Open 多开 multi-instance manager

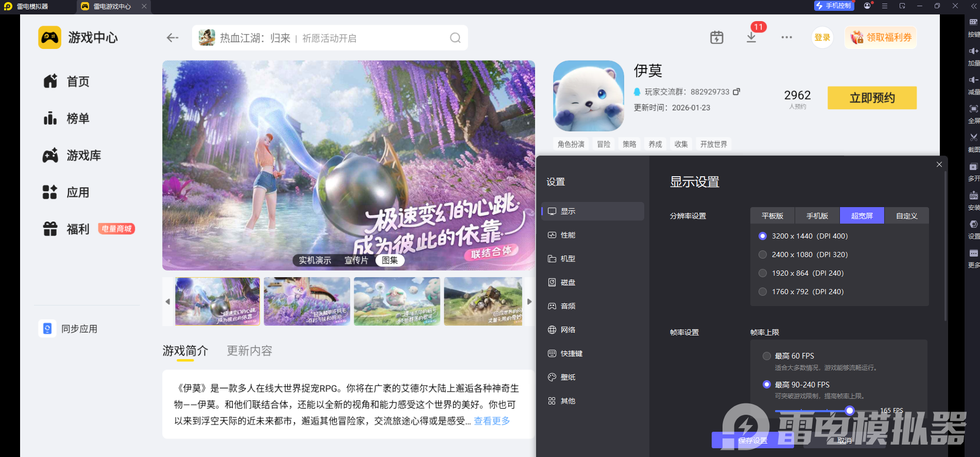click(973, 172)
